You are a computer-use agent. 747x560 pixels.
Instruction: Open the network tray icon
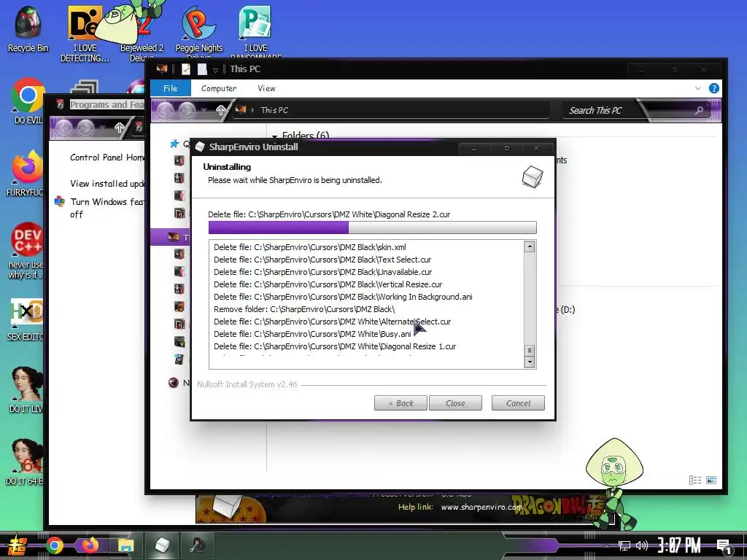pos(624,545)
